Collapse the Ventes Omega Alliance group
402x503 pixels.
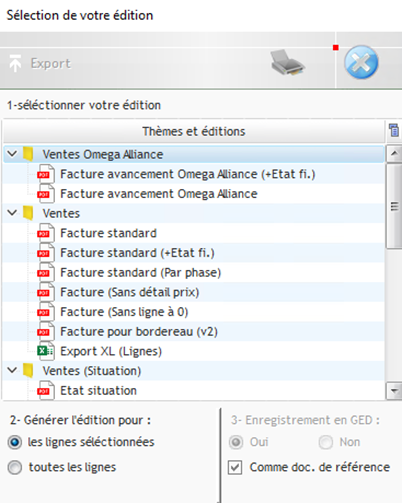click(12, 154)
